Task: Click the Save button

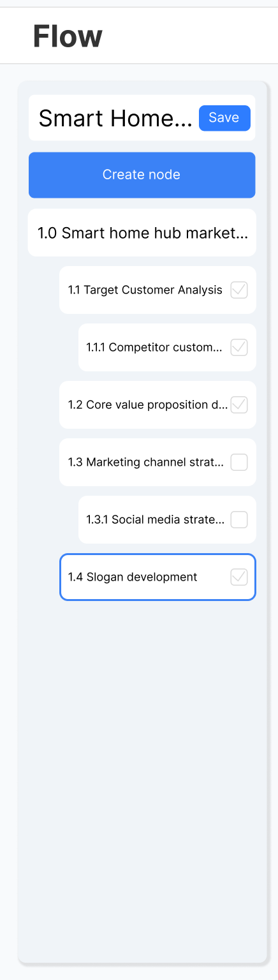Action: (x=224, y=118)
